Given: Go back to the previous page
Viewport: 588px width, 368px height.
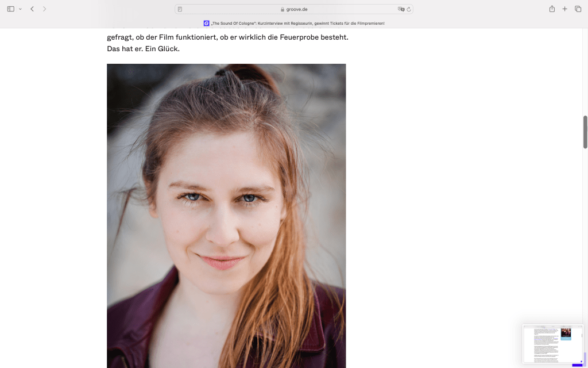Looking at the screenshot, I should point(32,9).
